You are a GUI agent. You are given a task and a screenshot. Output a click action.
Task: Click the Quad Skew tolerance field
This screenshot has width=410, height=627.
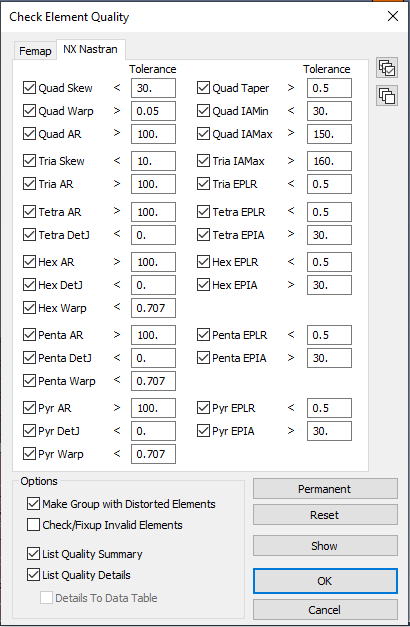click(153, 88)
